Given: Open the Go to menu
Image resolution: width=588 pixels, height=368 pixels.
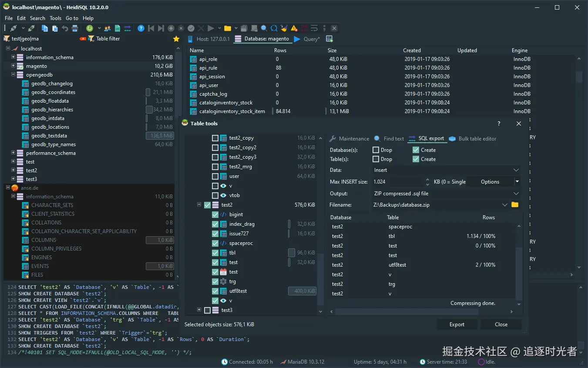Looking at the screenshot, I should 72,18.
